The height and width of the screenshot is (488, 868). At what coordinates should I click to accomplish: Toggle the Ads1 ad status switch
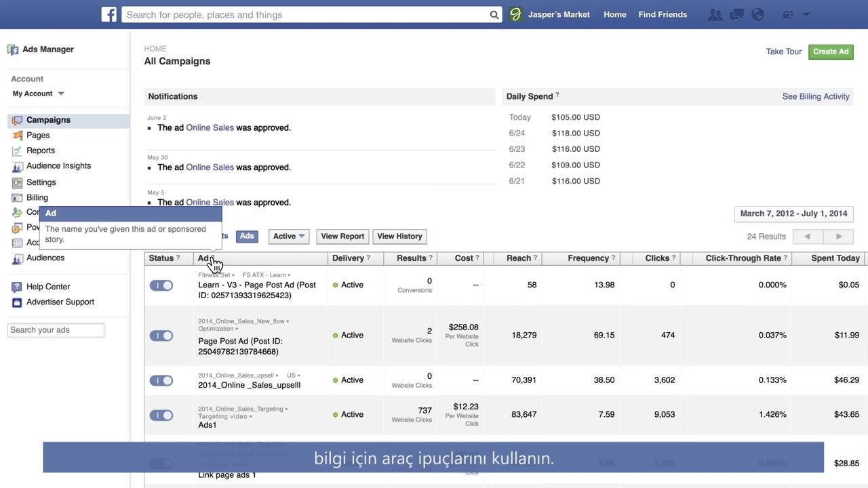click(161, 415)
